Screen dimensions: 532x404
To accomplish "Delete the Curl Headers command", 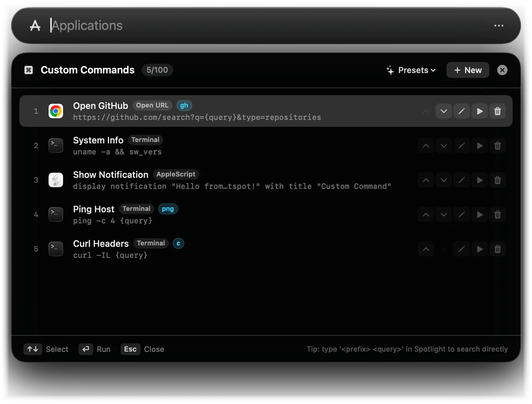I will (498, 249).
